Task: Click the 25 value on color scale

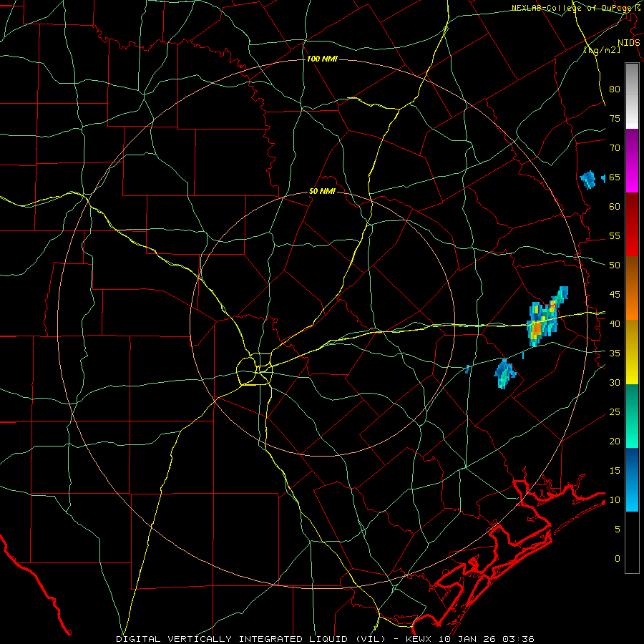Action: pyautogui.click(x=615, y=412)
